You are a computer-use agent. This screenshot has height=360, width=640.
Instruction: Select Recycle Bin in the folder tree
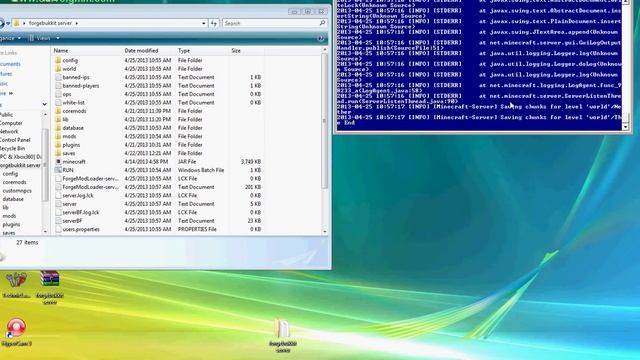[13, 149]
